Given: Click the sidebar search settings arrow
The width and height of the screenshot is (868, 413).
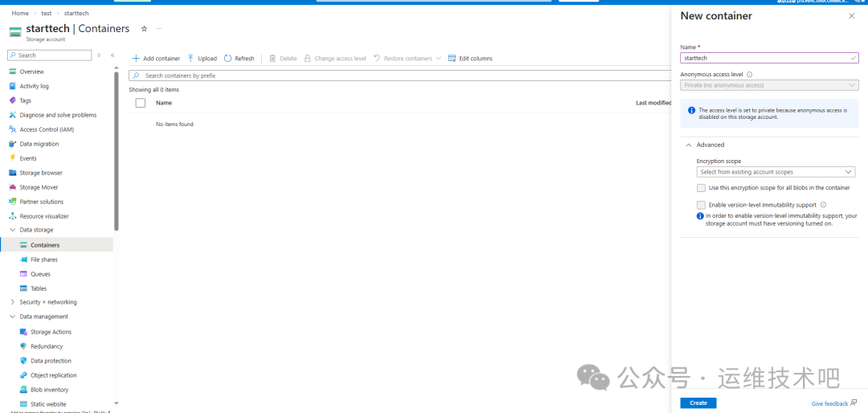Looking at the screenshot, I should point(99,55).
